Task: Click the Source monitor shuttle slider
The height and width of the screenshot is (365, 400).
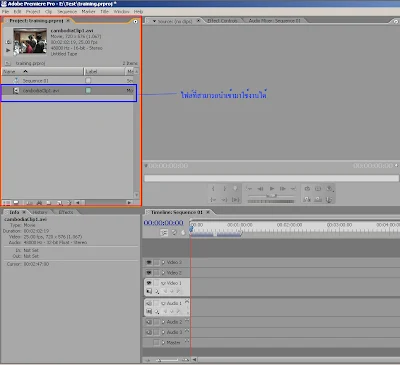Action: tap(271, 196)
